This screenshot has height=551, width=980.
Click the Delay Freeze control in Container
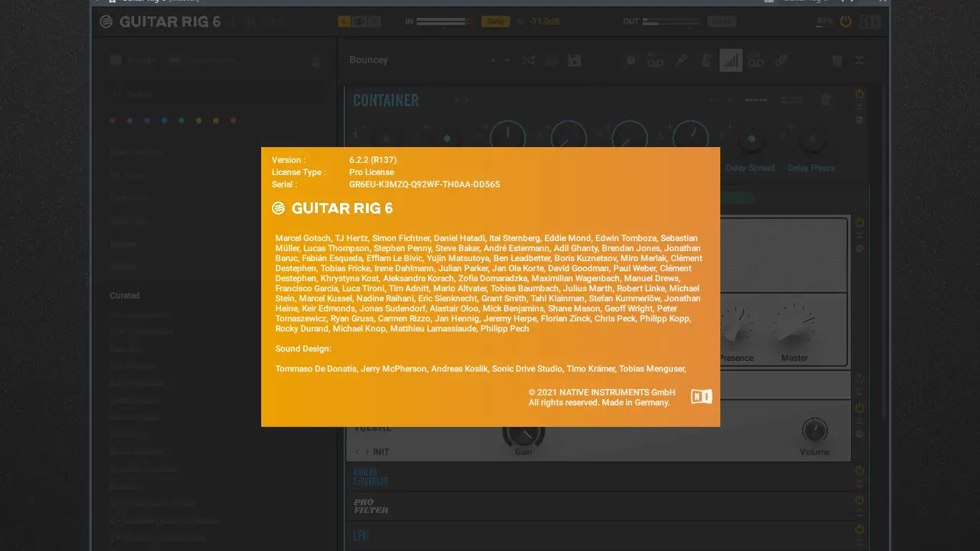point(811,139)
